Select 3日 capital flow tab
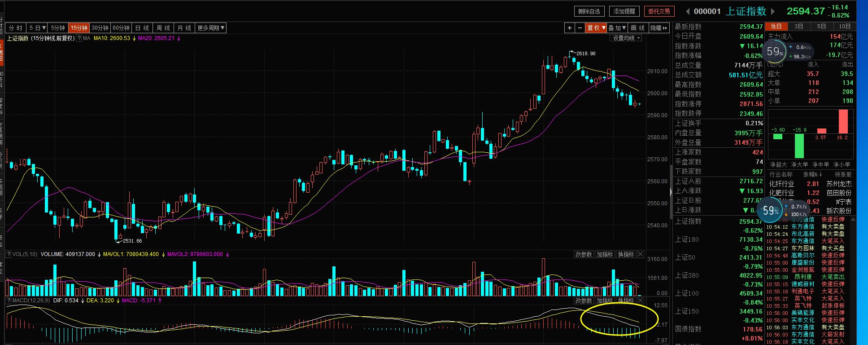The image size is (868, 345). pyautogui.click(x=799, y=27)
